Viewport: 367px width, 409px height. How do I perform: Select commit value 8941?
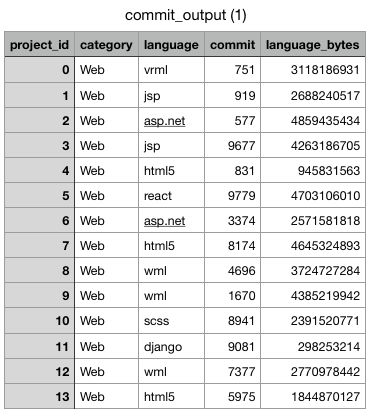pos(232,320)
